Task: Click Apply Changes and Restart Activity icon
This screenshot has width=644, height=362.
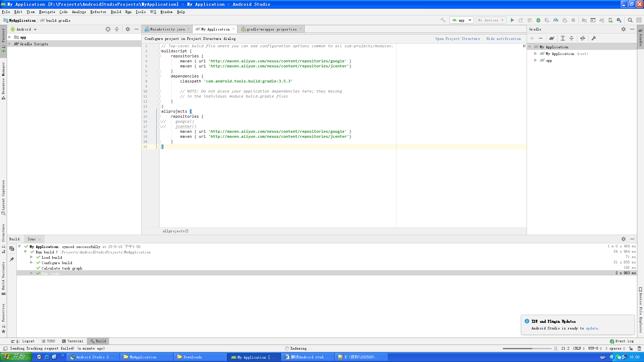Action: [521, 20]
